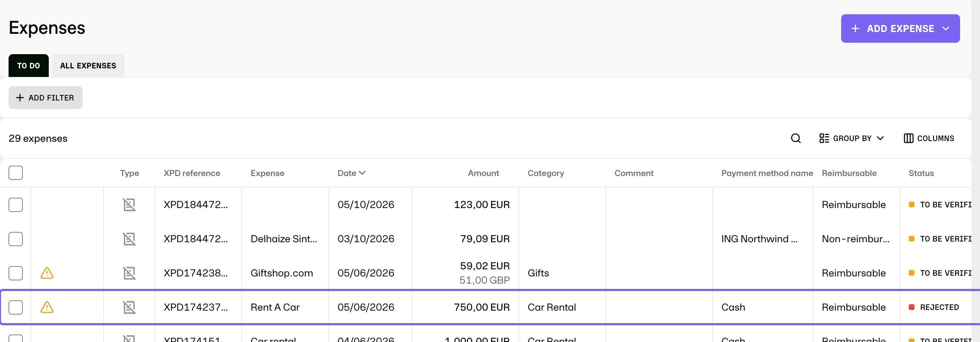Open the XPD174238 Giftshop.com reference

pos(196,273)
